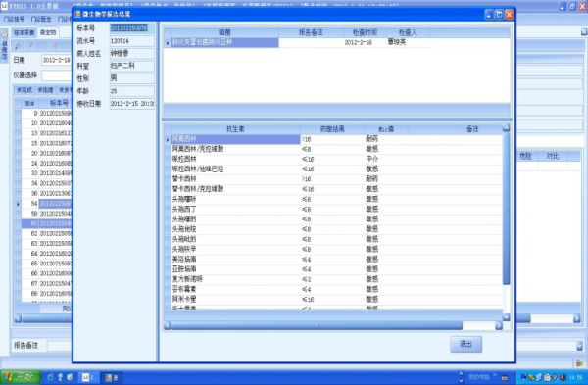Select list row number 60 in the main window

[43, 223]
